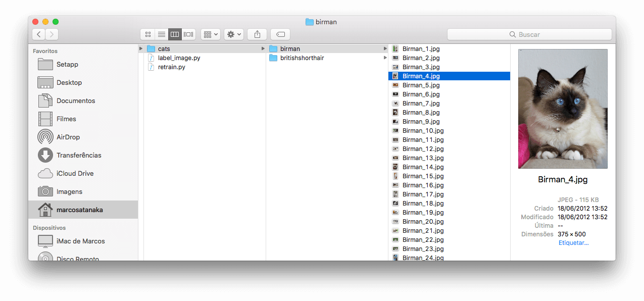Screen dimensions: 644x301
Task: Switch to icon view mode
Action: (x=147, y=34)
